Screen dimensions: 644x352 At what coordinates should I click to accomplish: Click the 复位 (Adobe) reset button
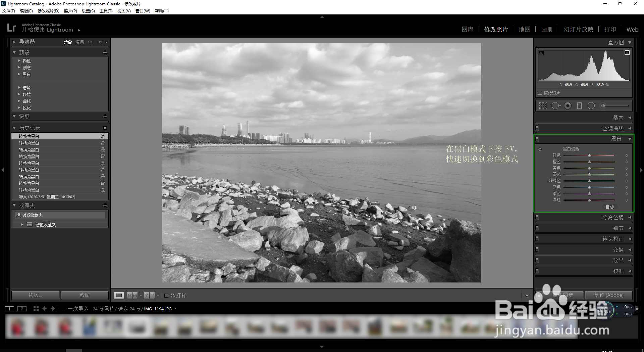click(609, 295)
